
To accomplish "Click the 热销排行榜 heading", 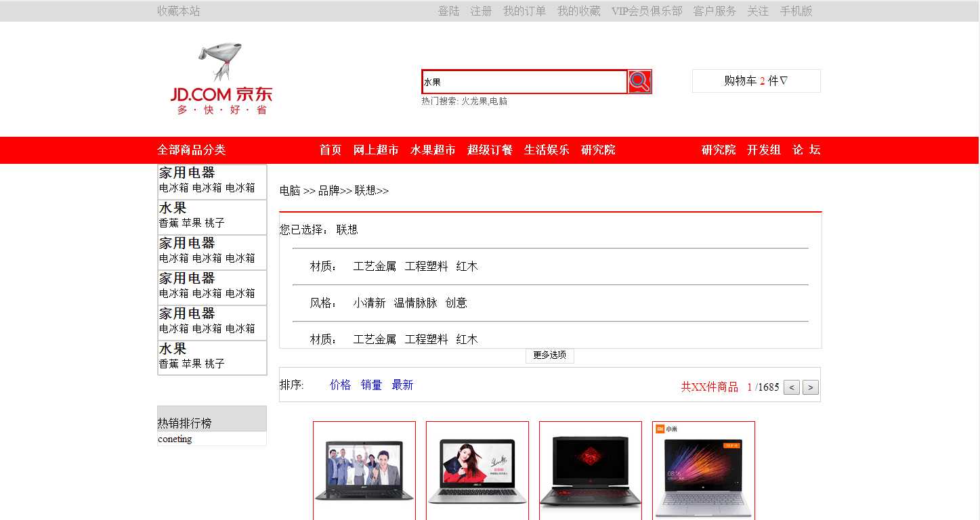I will point(185,423).
